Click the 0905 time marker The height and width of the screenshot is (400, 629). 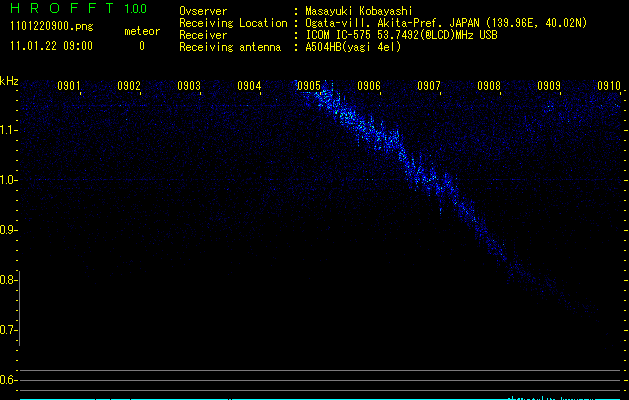(309, 86)
